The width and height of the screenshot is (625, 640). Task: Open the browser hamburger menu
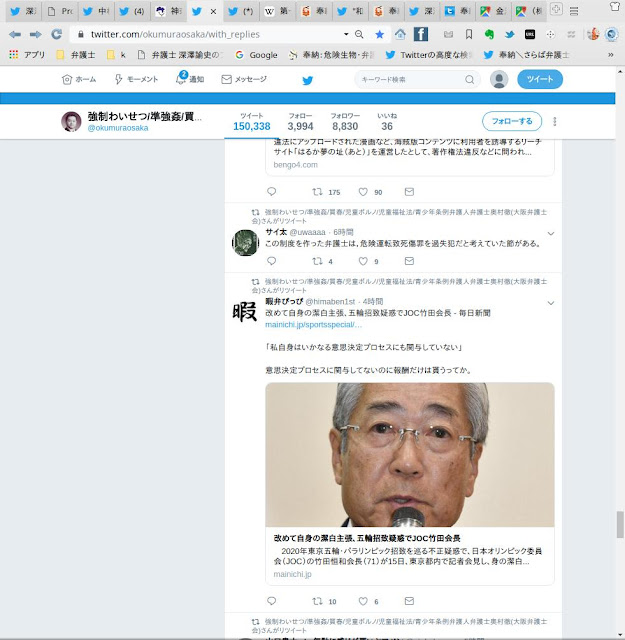coord(574,11)
